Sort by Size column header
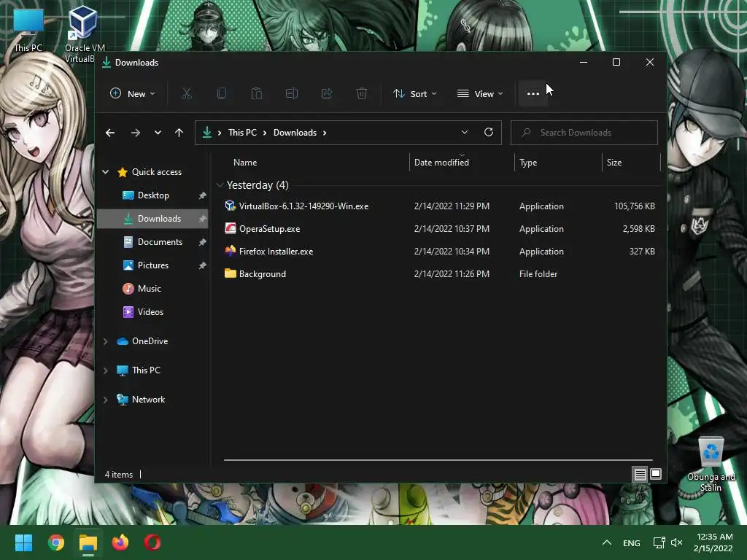The image size is (747, 560). 631,163
